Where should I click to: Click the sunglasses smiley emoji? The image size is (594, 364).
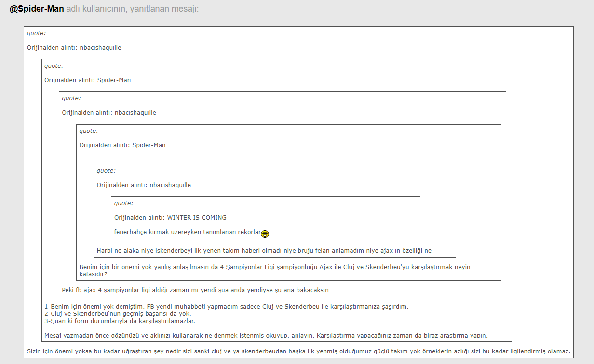pyautogui.click(x=265, y=234)
